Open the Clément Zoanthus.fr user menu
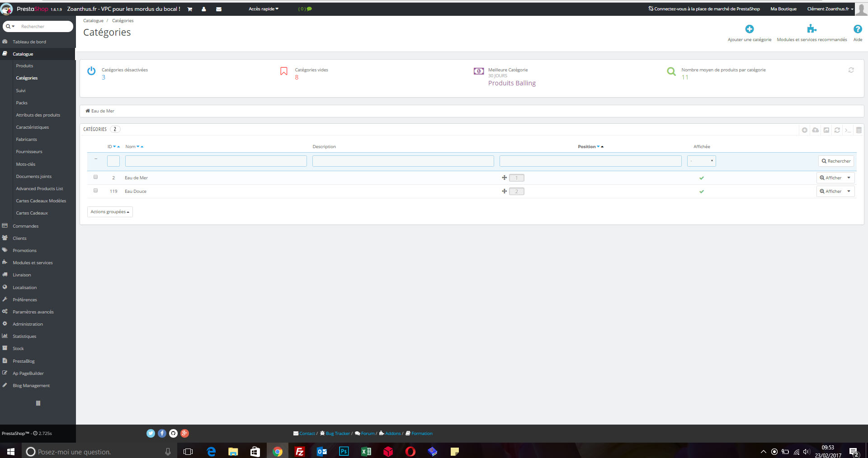 (830, 9)
